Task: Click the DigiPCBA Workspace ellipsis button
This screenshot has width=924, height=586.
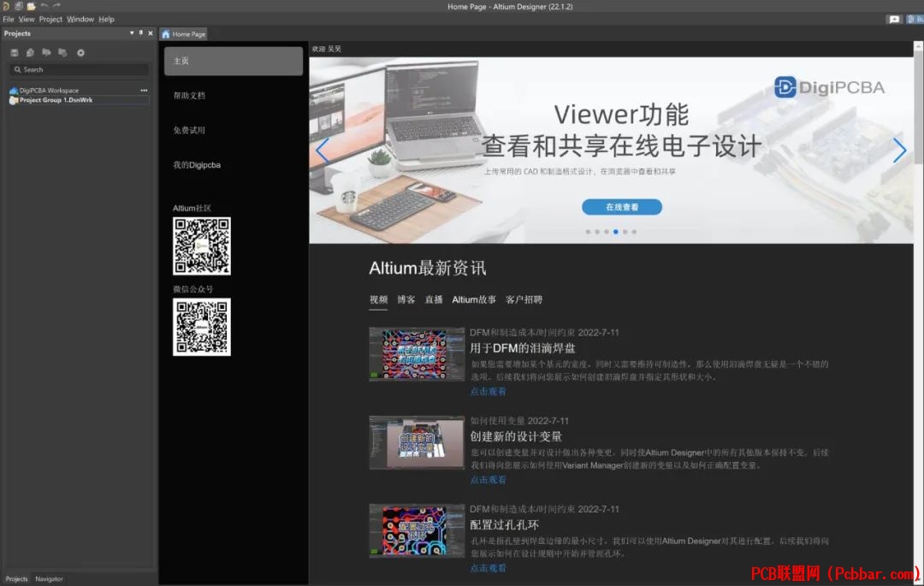Action: coord(144,90)
